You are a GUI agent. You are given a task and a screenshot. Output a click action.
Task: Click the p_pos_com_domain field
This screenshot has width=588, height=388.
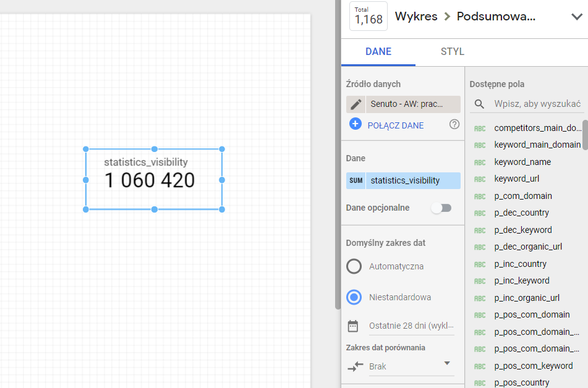click(532, 315)
